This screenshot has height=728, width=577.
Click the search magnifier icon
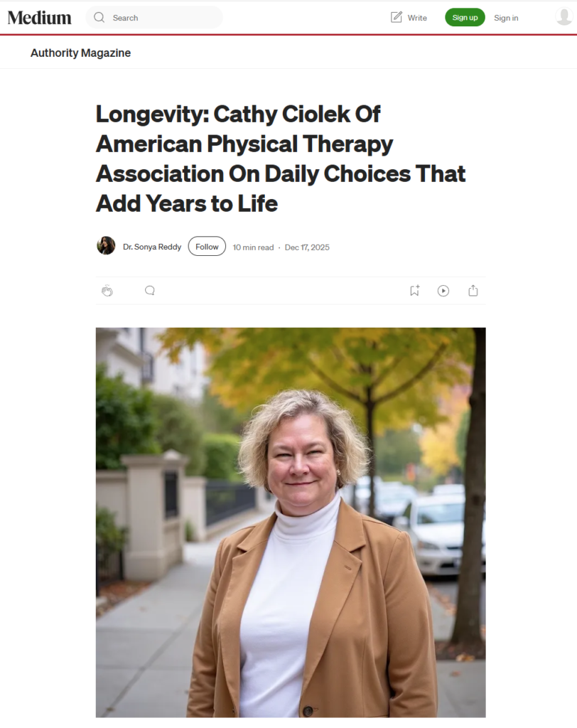99,18
